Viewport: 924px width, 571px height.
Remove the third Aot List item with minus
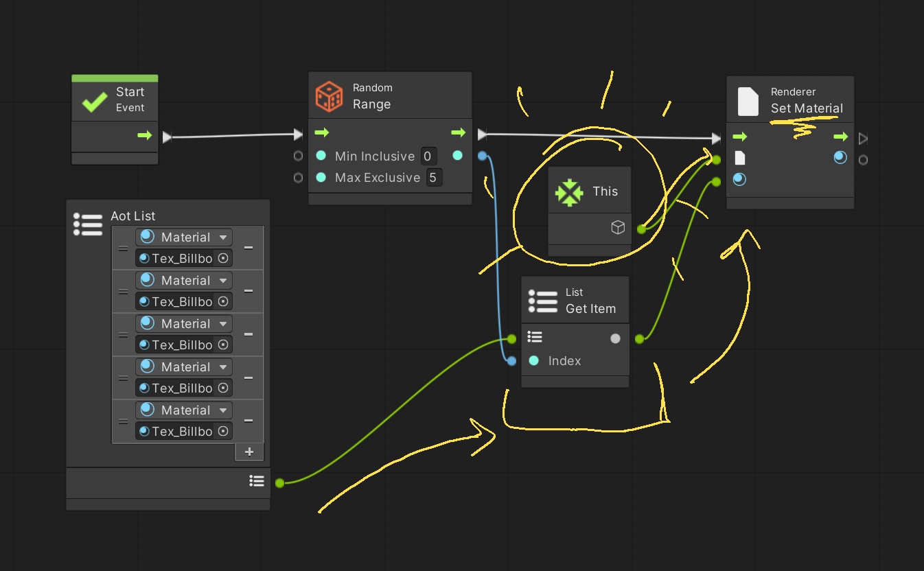[248, 334]
